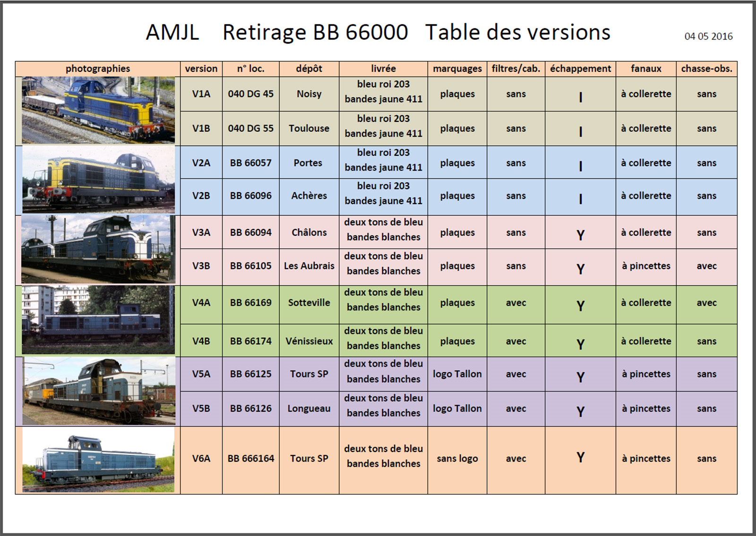Select the 040 DG 55 loco number cell
The width and height of the screenshot is (756, 536).
(x=251, y=128)
